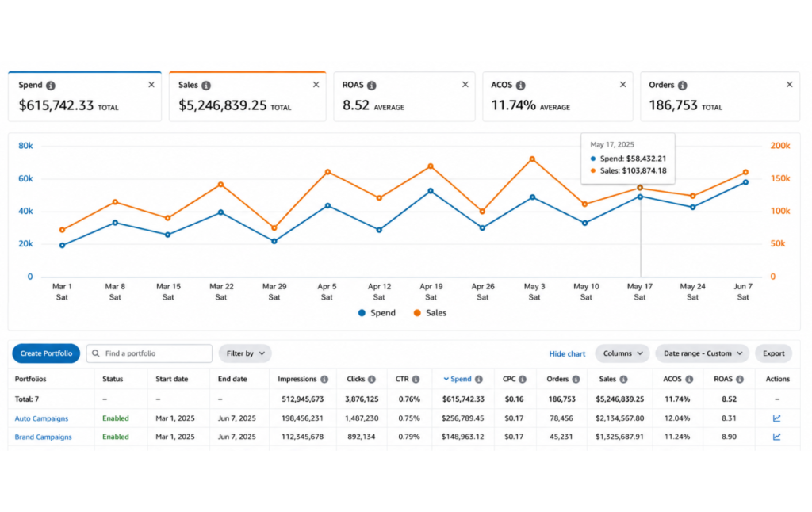The width and height of the screenshot is (812, 512).
Task: Click the 78,456 orders cell
Action: click(x=561, y=418)
